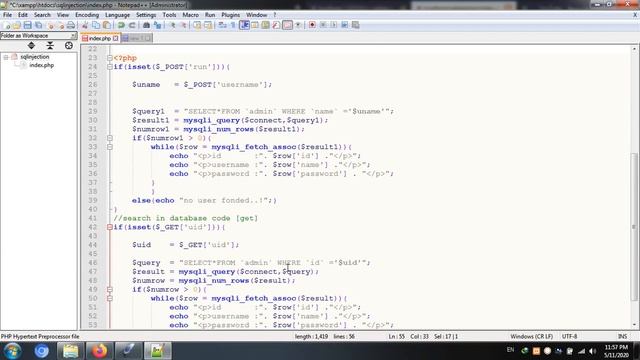The width and height of the screenshot is (640, 360).
Task: Collapse the fold marker at line 24
Action: click(x=110, y=67)
